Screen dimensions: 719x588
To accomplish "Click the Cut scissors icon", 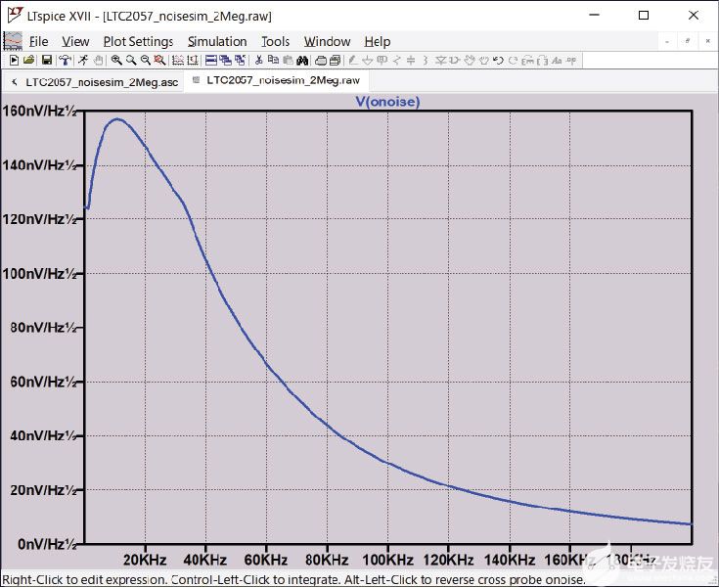I will pyautogui.click(x=258, y=60).
